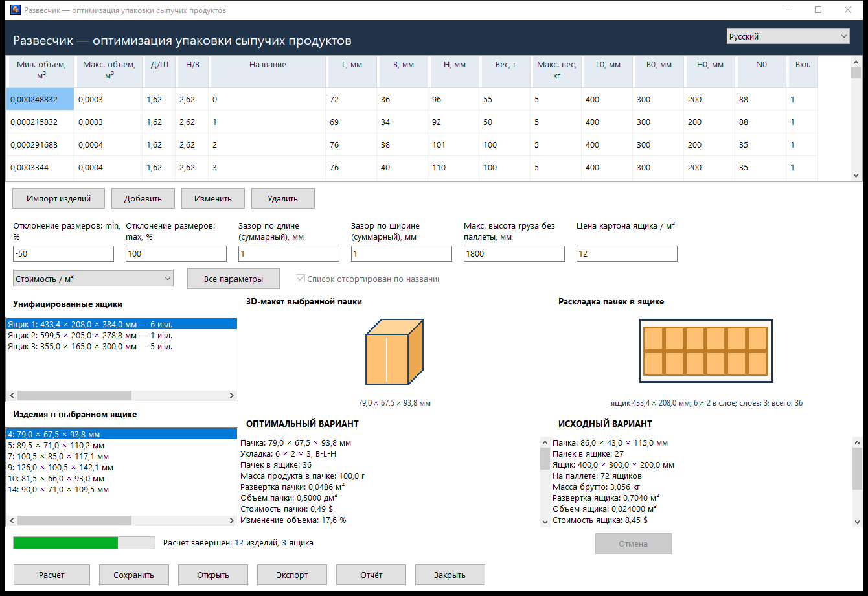The width and height of the screenshot is (868, 596).
Task: Maximize the Развесчик window
Action: [818, 10]
